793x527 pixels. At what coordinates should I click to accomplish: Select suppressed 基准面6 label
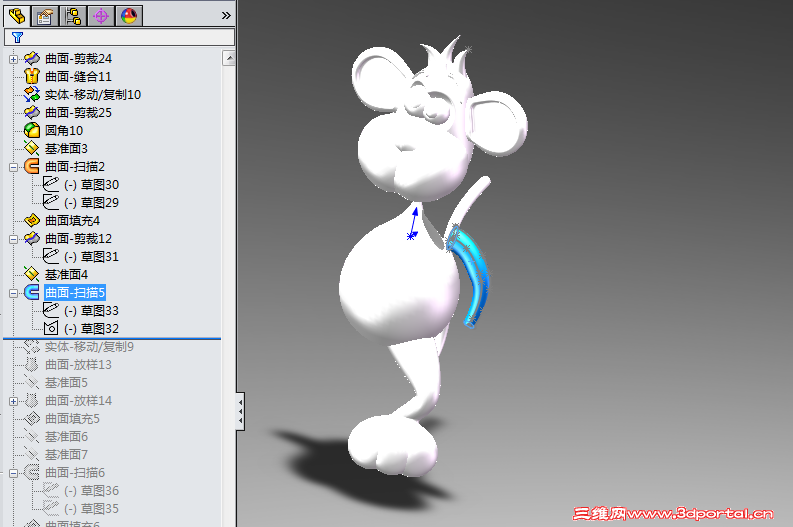[x=66, y=436]
